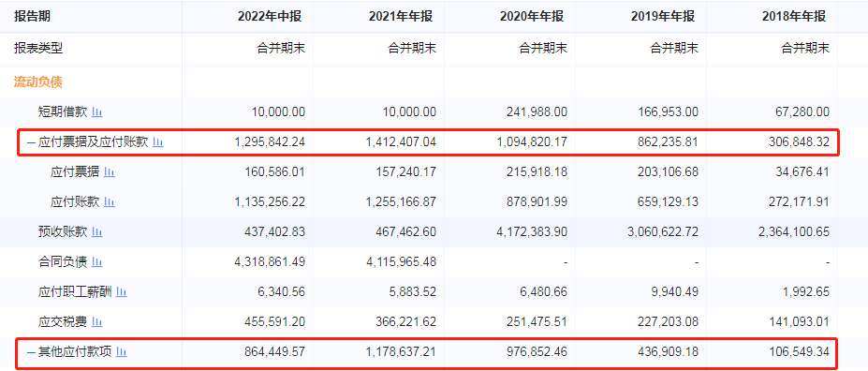Select cell value 1,135,256.22
Screen dimensions: 868x371
point(270,202)
